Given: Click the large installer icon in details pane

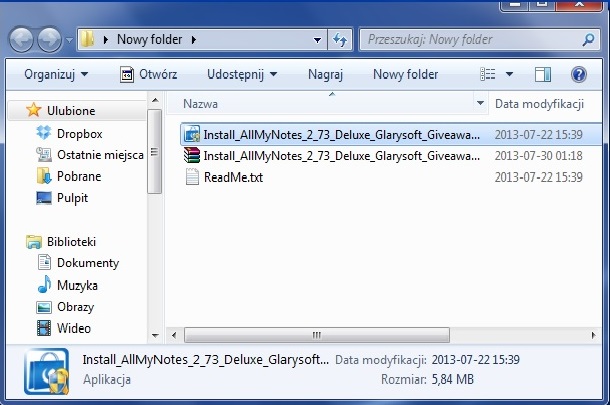Looking at the screenshot, I should pyautogui.click(x=46, y=371).
